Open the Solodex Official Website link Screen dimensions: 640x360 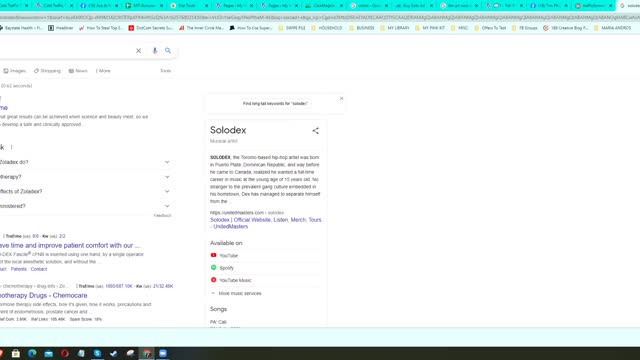coord(266,223)
